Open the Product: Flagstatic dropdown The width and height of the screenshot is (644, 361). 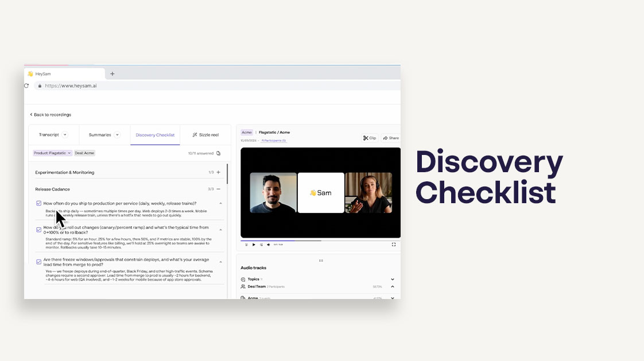coord(53,153)
